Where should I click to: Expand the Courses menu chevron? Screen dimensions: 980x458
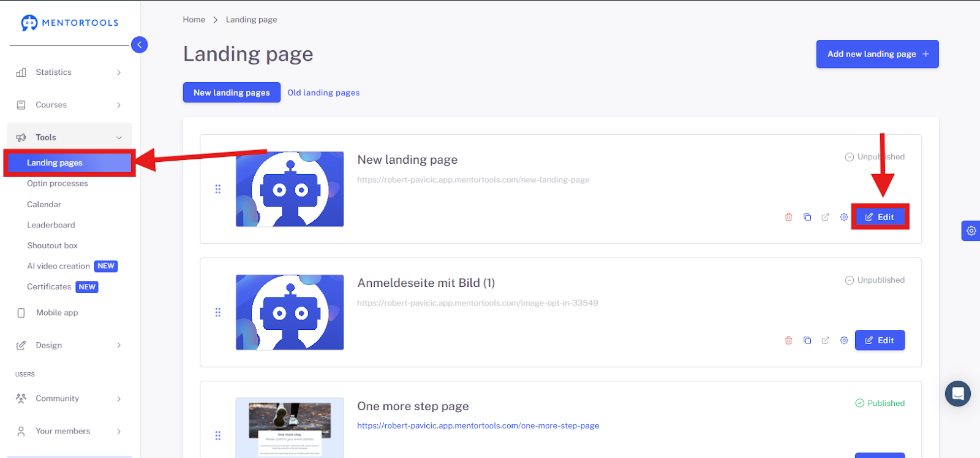[119, 105]
